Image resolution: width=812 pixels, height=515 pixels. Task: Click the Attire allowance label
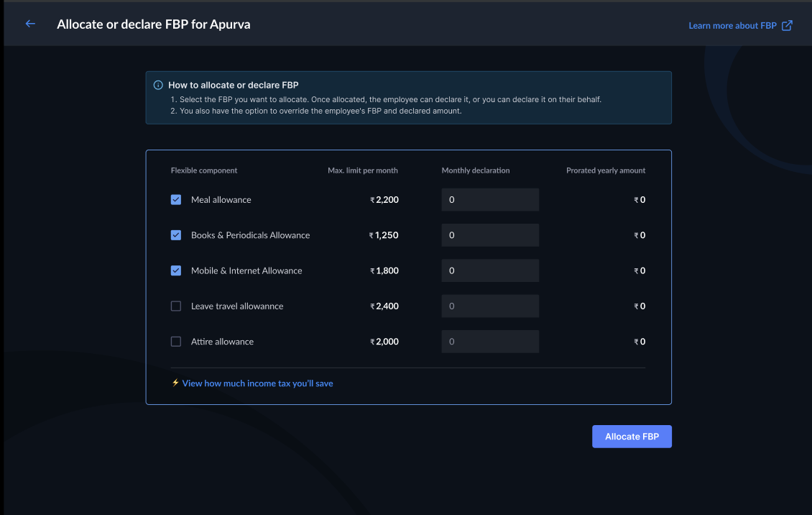222,342
